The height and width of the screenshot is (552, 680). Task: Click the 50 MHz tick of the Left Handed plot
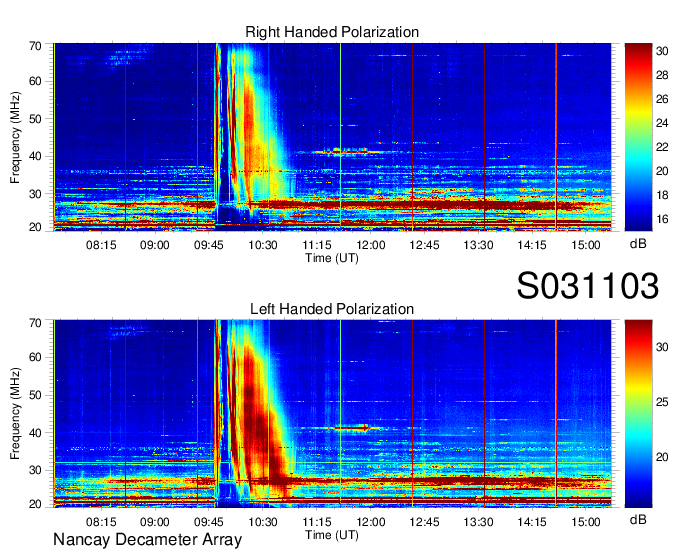pos(36,395)
